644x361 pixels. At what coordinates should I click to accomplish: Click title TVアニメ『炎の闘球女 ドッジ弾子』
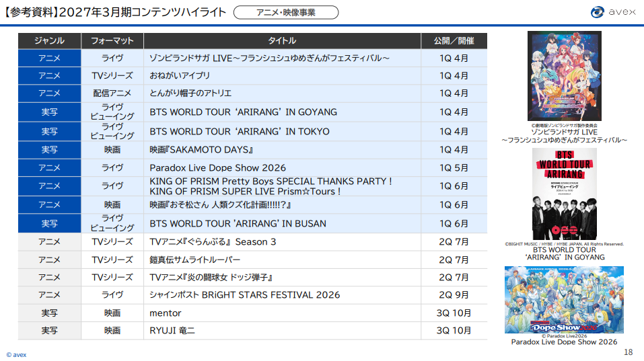(x=211, y=278)
